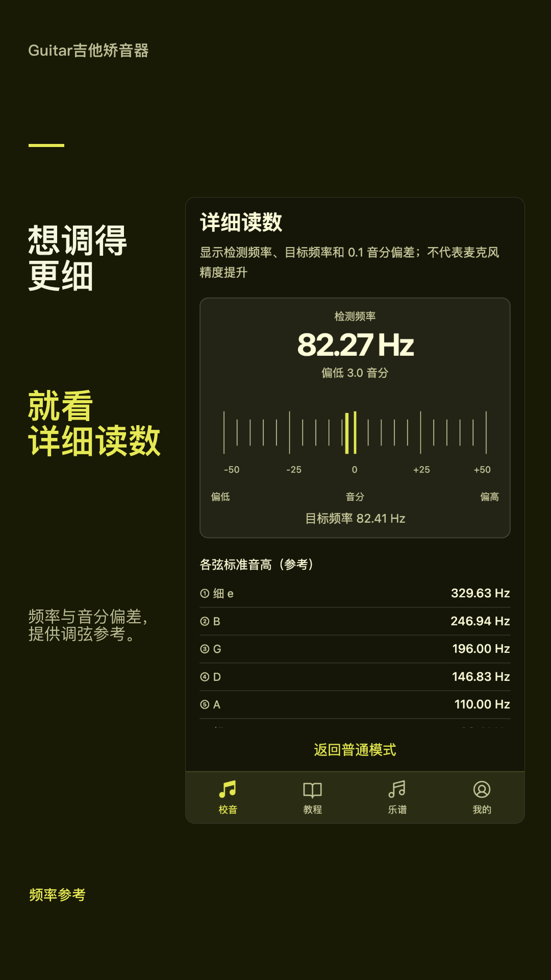This screenshot has width=551, height=980.
Task: Tap the 目标频率 82.41 Hz text
Action: 355,519
